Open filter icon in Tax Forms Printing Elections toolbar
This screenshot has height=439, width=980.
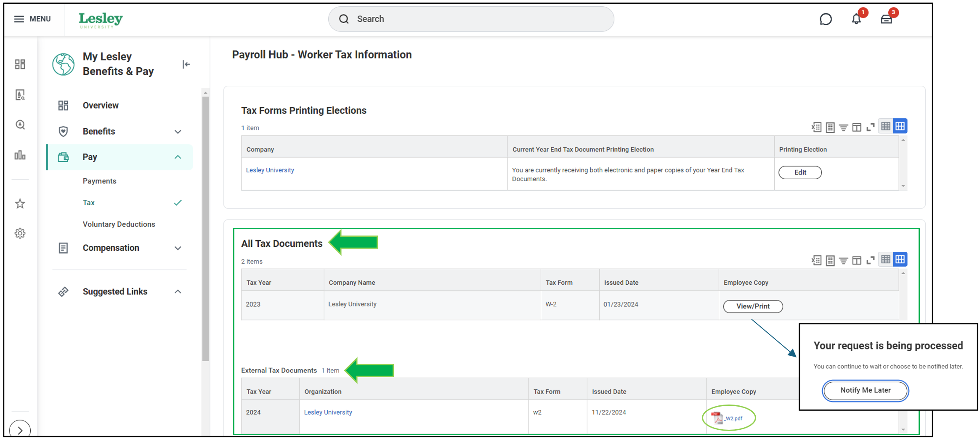pos(843,127)
